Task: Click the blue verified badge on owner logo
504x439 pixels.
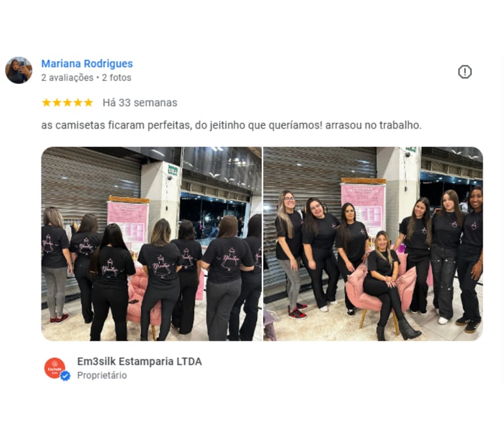Action: [x=65, y=375]
